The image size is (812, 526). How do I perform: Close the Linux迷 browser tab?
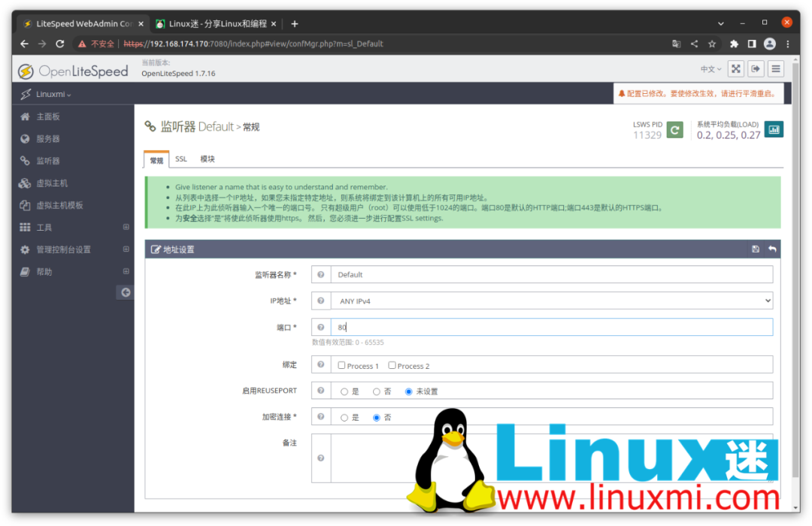point(274,24)
